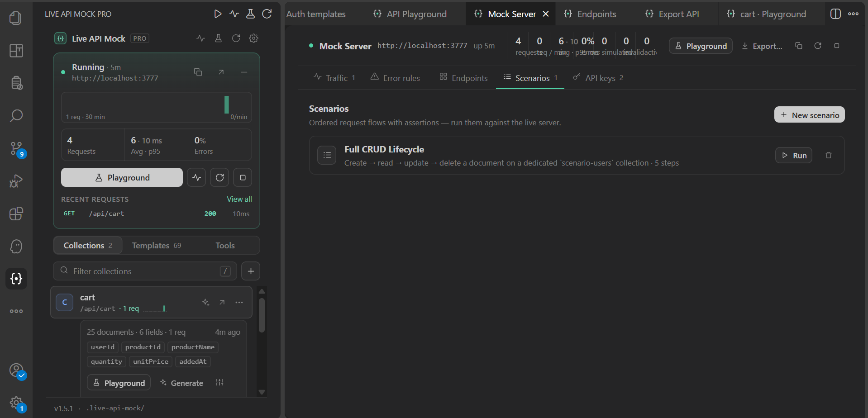Select the Live API Mock braces icon
The height and width of the screenshot is (418, 868).
click(16, 279)
